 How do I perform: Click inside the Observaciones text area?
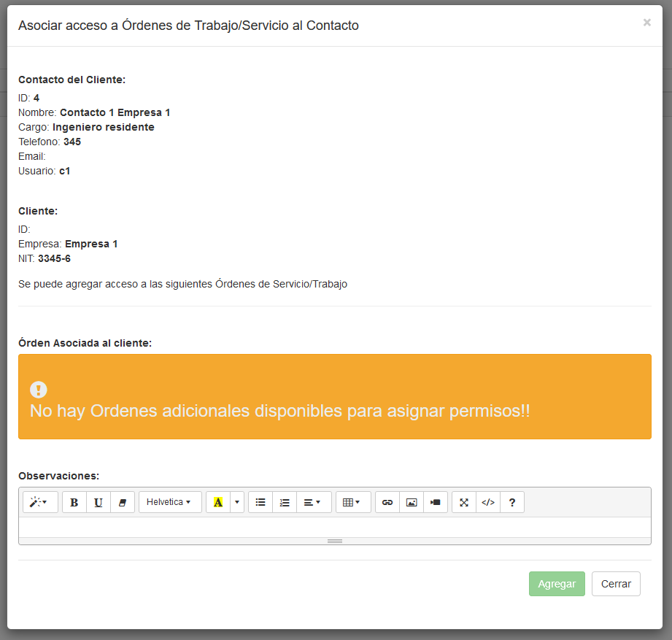334,527
